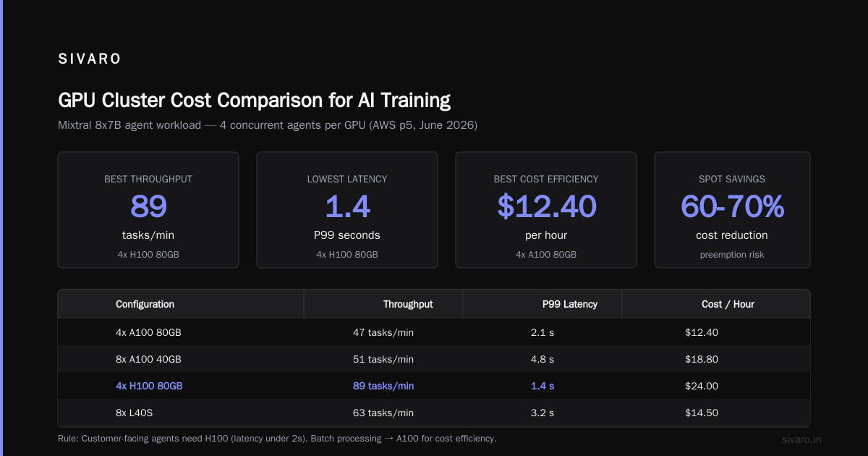Click the 2.1 s latency cell
868x456 pixels.
[x=542, y=332]
